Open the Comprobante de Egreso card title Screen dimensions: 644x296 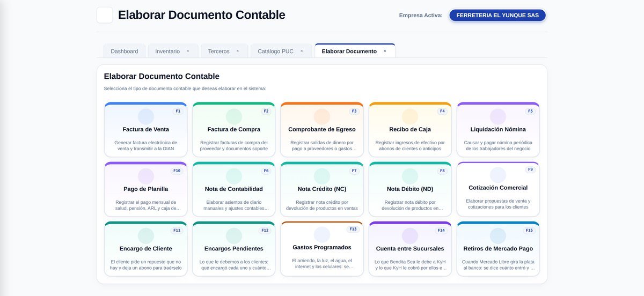click(322, 129)
